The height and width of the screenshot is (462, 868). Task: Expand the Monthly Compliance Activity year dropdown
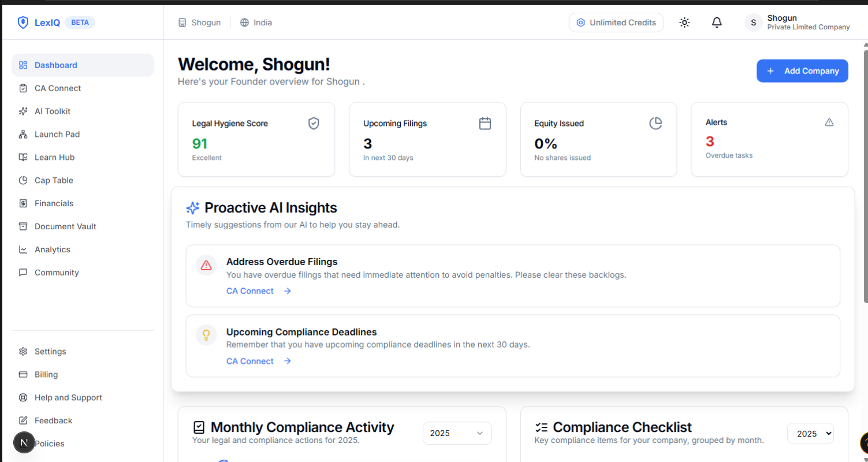tap(457, 433)
